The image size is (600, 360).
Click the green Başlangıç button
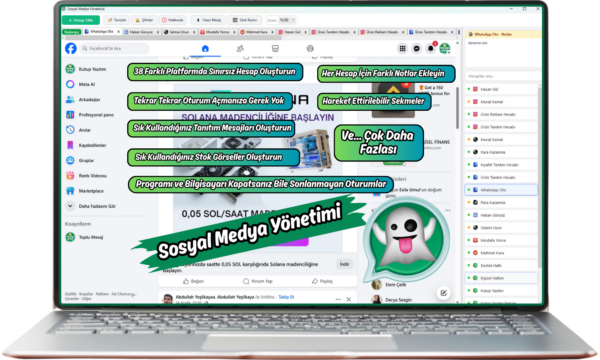[x=72, y=32]
